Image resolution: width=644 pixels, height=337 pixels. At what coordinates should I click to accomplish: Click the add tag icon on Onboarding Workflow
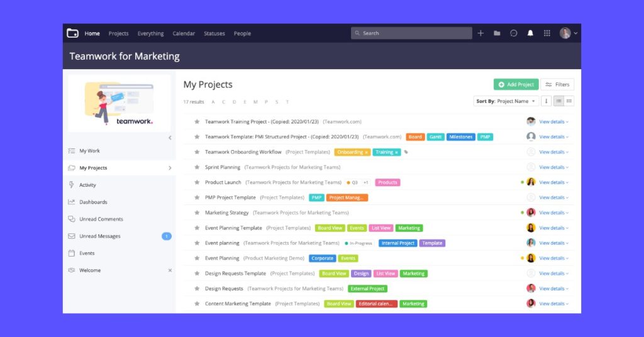[406, 152]
